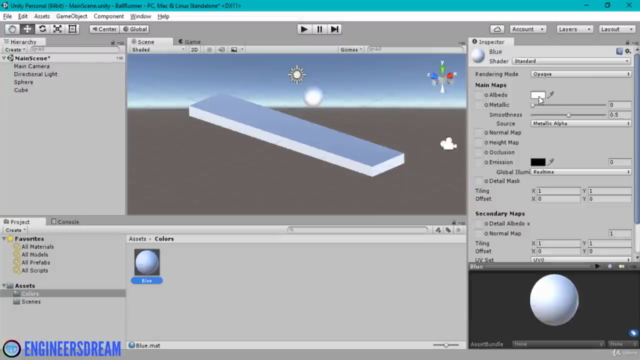The image size is (640, 360).
Task: Toggle 2D scene view mode
Action: pos(194,49)
